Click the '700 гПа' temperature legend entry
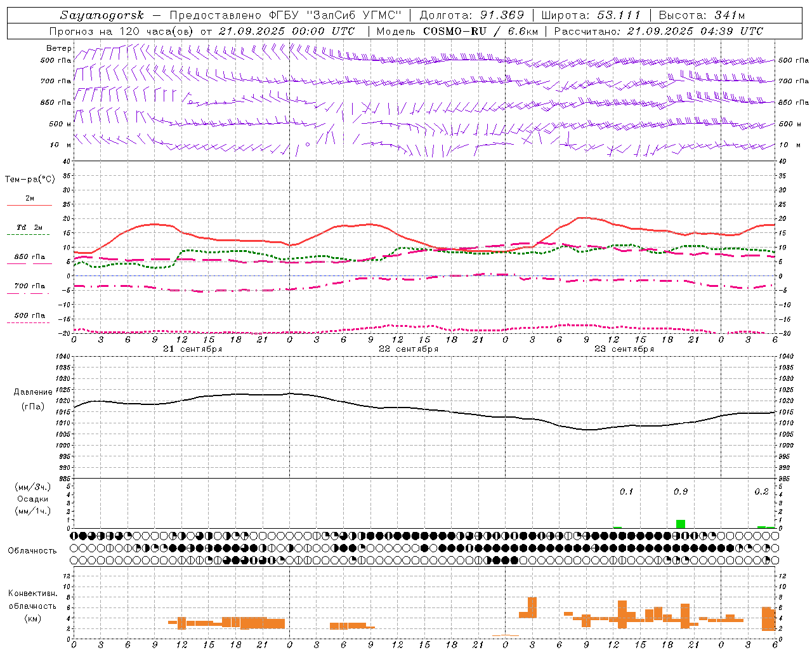812x650 pixels. (x=30, y=286)
